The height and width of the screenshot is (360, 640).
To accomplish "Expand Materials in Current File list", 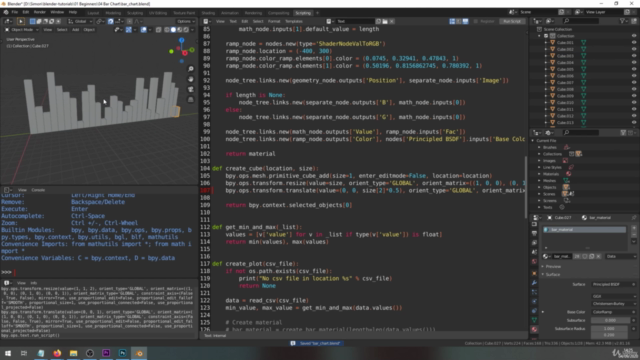I will [x=540, y=174].
